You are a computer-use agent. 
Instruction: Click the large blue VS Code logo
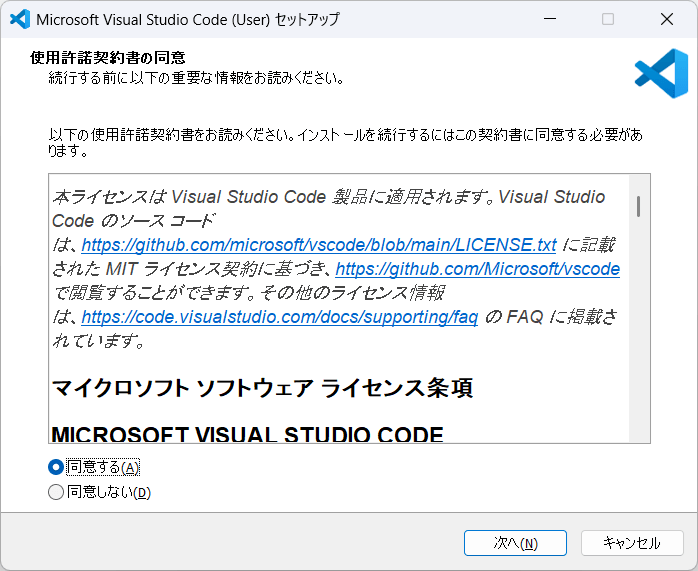point(661,73)
